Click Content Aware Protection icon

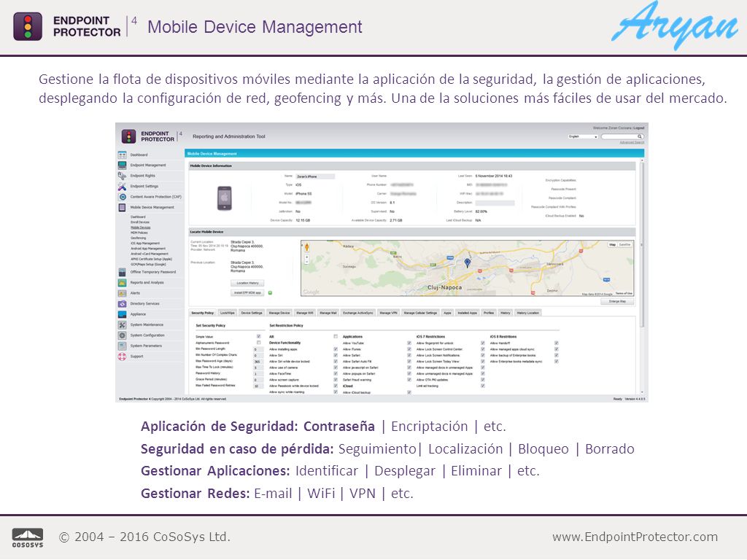[122, 197]
